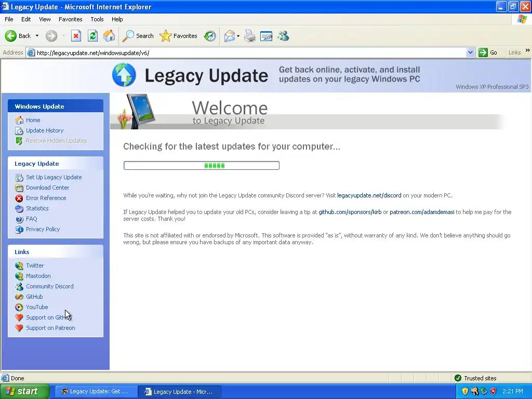Open Set Up Legacy Update link
This screenshot has width=532, height=399.
pos(54,177)
